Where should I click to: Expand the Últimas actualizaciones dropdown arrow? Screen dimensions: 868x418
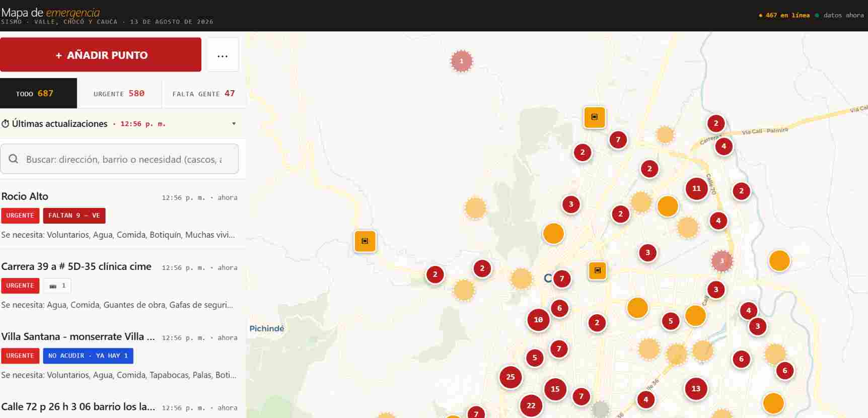(234, 124)
